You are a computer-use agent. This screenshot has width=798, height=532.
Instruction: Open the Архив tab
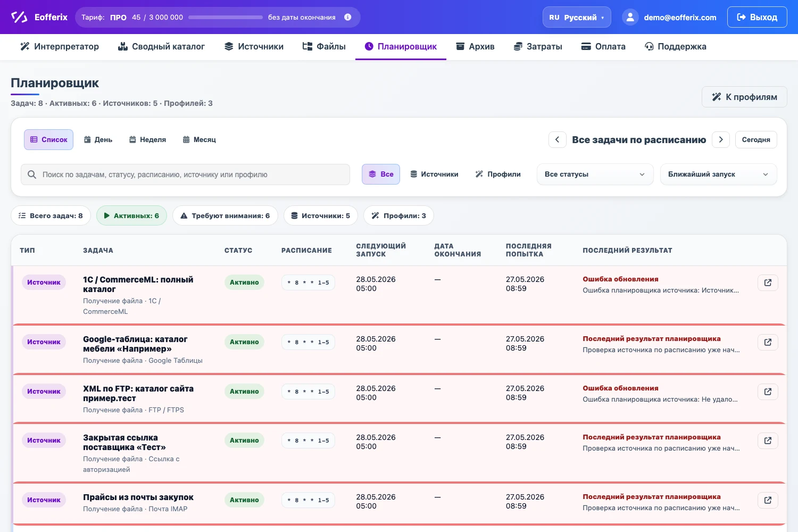pyautogui.click(x=475, y=47)
